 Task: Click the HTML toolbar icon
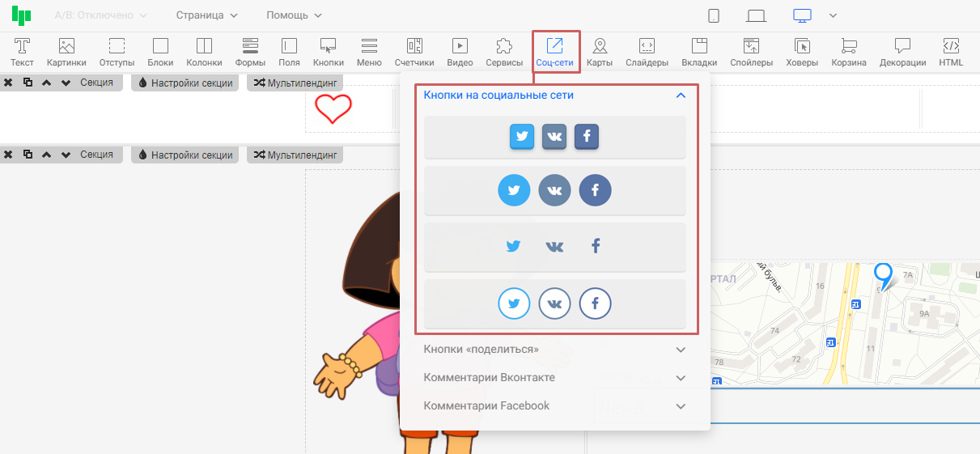951,53
